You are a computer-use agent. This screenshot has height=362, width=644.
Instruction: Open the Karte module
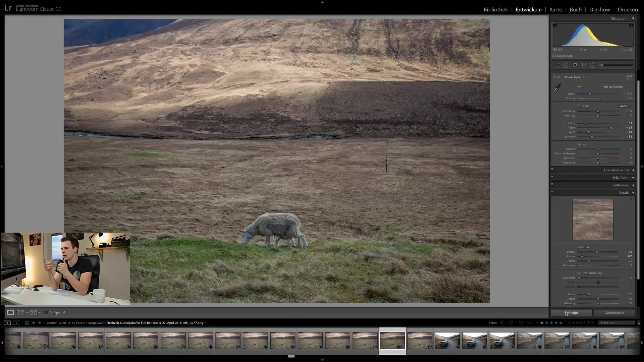(x=555, y=9)
